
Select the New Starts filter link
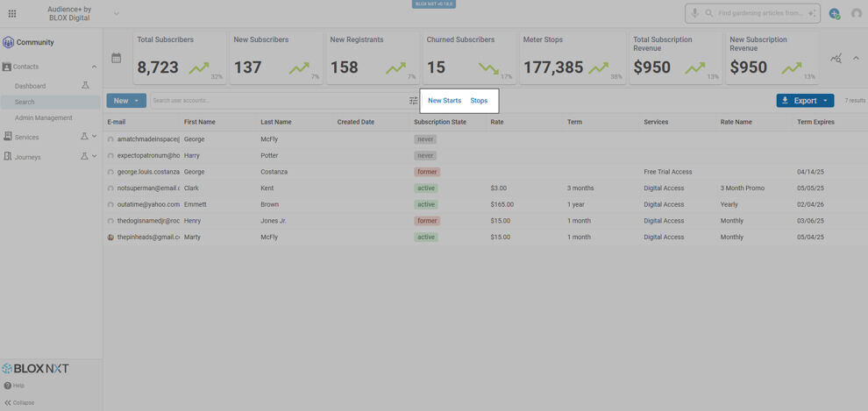(445, 101)
